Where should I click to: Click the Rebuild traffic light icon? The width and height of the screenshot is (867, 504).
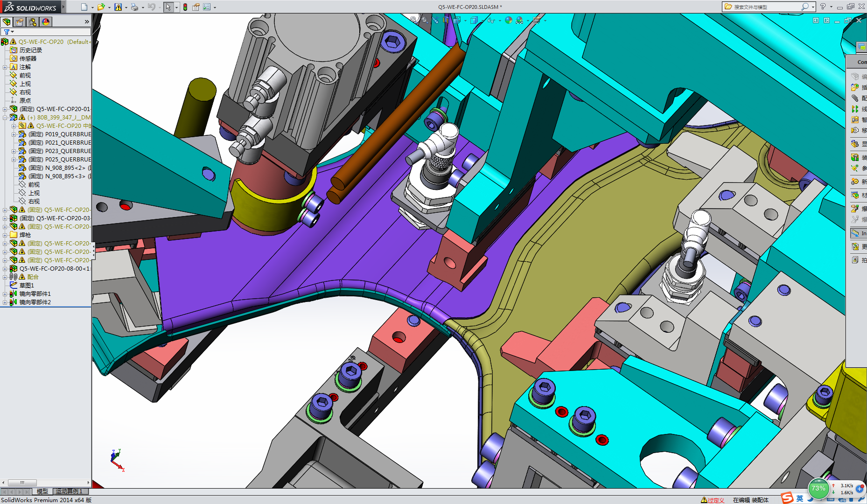pos(185,7)
